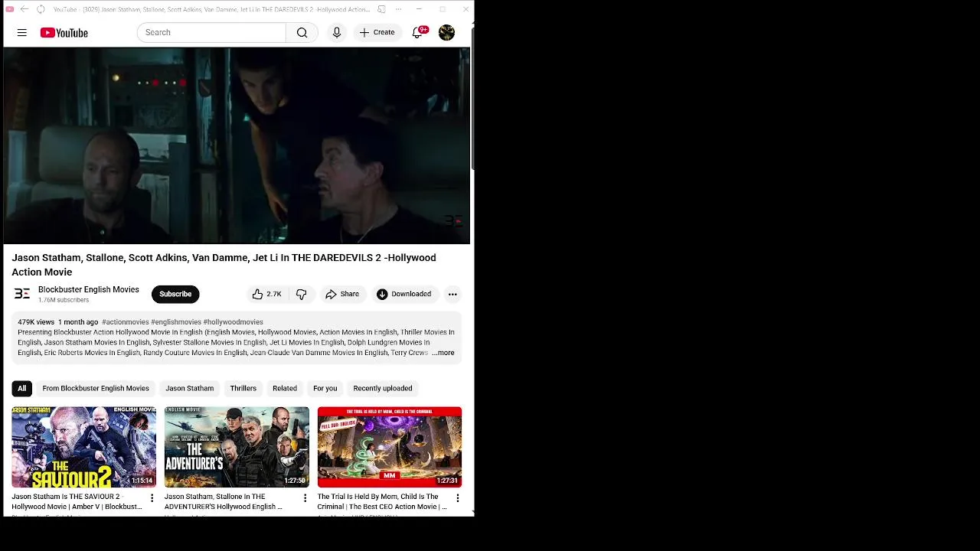Click the video title heading
The width and height of the screenshot is (980, 551).
pyautogui.click(x=224, y=265)
